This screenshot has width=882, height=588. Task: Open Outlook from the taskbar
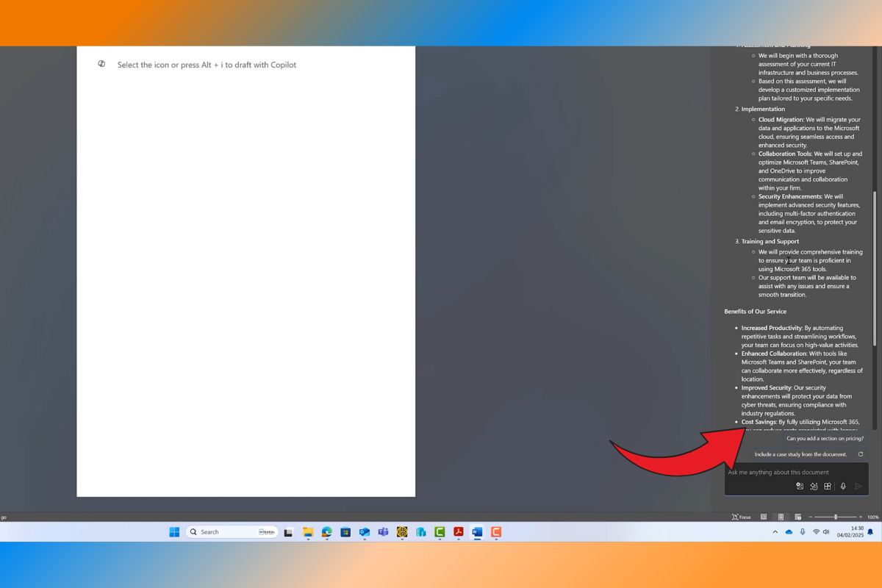coord(365,532)
